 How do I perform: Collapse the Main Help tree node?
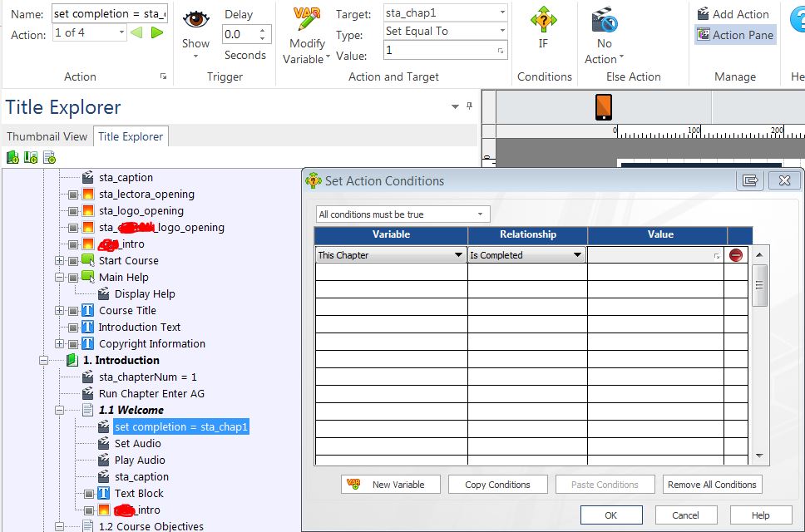[x=60, y=277]
